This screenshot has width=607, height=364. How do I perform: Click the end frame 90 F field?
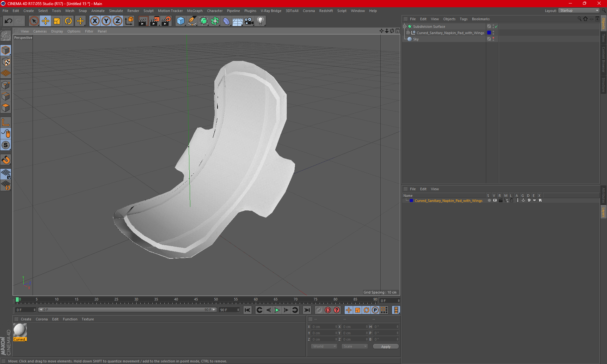pos(230,310)
